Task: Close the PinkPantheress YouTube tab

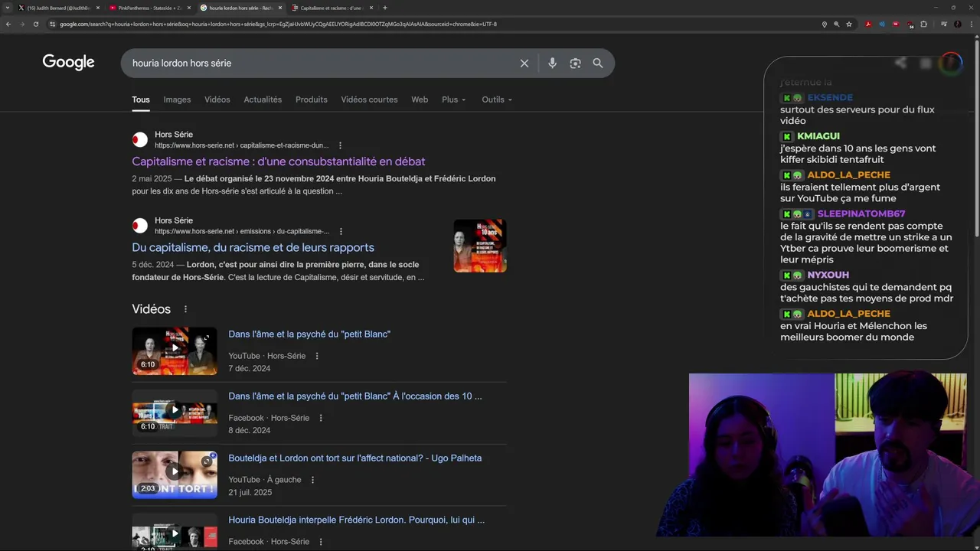Action: (x=189, y=8)
